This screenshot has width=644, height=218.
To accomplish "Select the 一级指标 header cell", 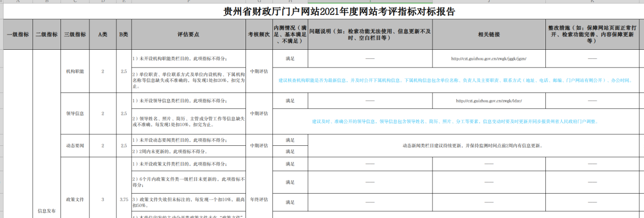I will tap(18, 35).
